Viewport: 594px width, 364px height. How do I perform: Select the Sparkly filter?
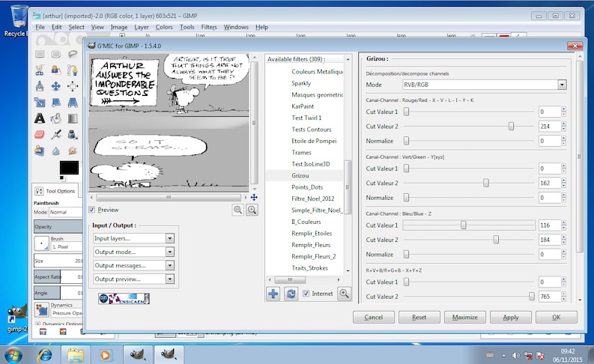pyautogui.click(x=301, y=83)
